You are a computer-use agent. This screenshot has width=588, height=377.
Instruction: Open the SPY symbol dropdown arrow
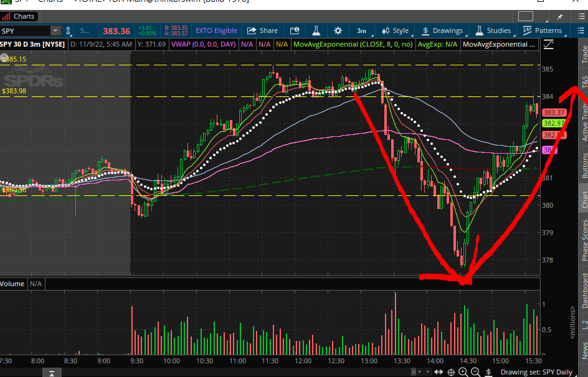[55, 30]
